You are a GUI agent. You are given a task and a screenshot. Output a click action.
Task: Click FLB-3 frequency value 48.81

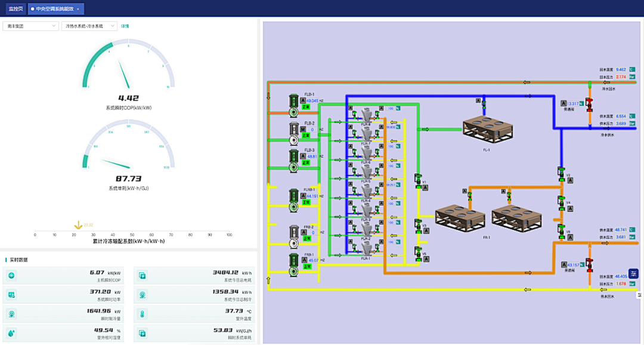[x=312, y=156]
